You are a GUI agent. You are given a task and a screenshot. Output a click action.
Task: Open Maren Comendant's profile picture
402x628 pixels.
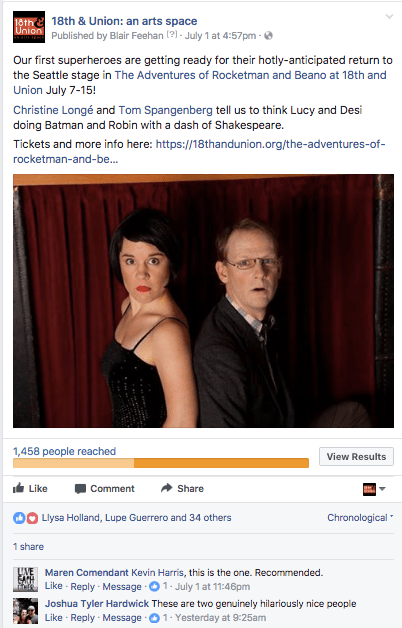[25, 579]
